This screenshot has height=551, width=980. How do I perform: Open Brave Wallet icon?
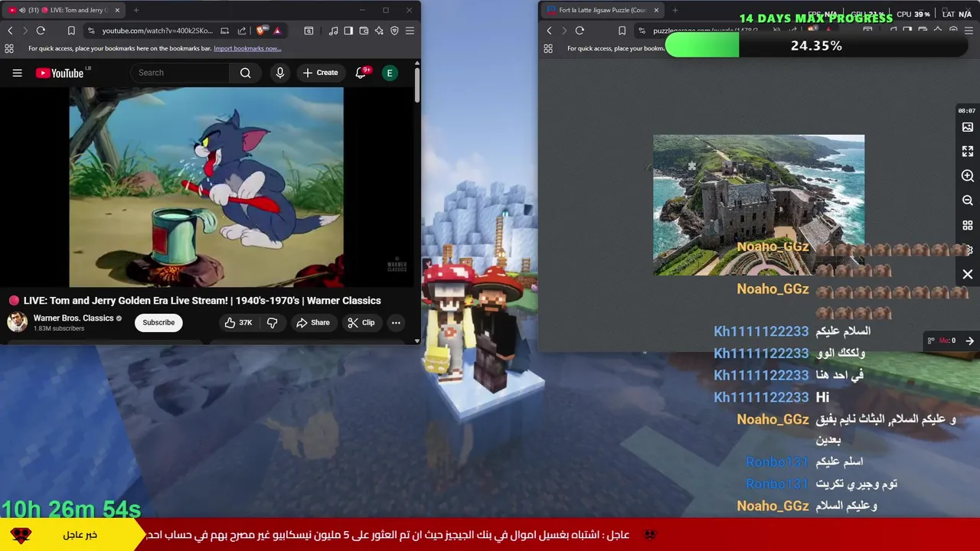click(364, 31)
